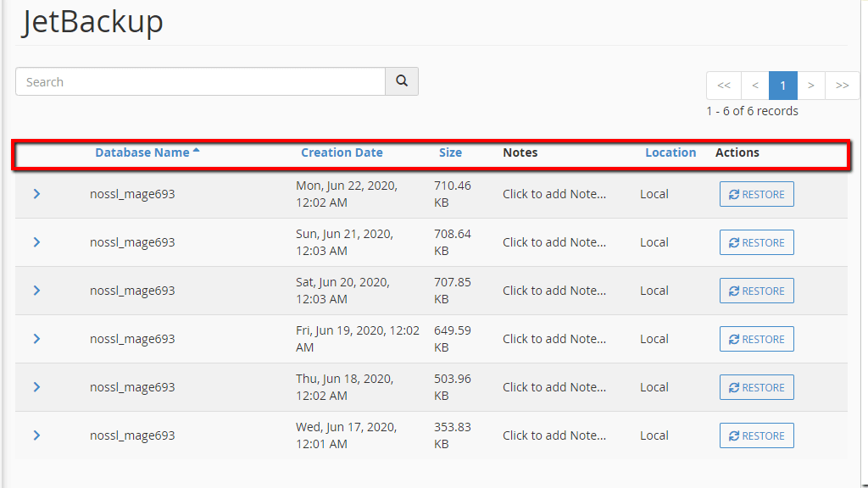Viewport: 868px width, 488px height.
Task: Click the JetBackup page heading
Action: point(92,21)
